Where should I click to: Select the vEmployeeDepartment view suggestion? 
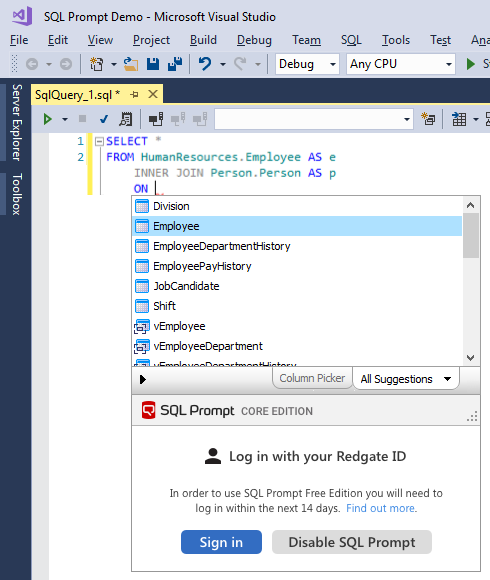297,346
